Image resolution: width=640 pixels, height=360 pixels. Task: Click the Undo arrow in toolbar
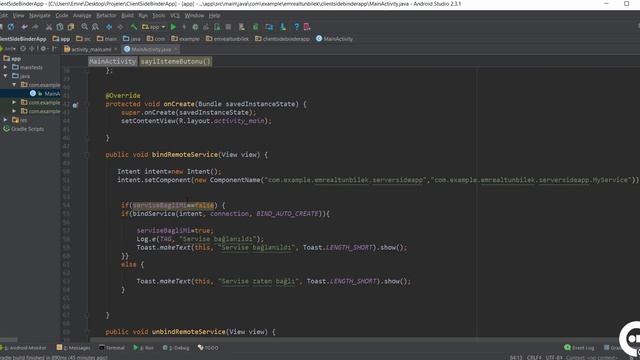[24, 27]
